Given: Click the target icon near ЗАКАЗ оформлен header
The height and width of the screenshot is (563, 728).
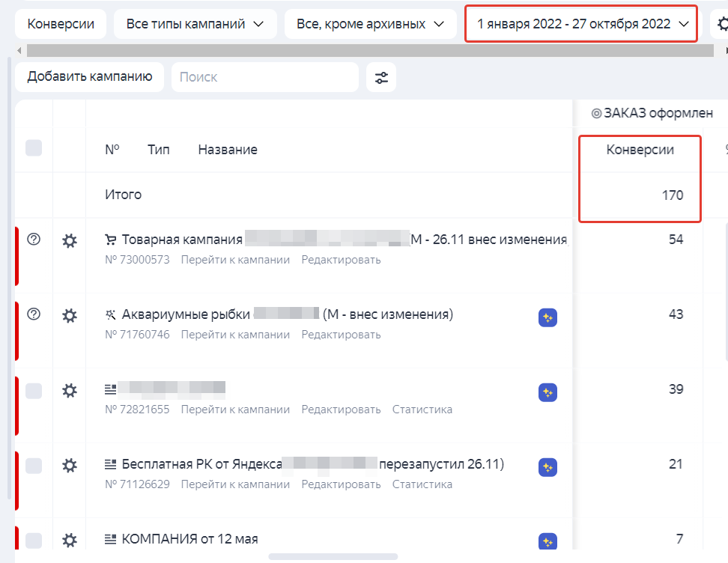Looking at the screenshot, I should point(595,113).
